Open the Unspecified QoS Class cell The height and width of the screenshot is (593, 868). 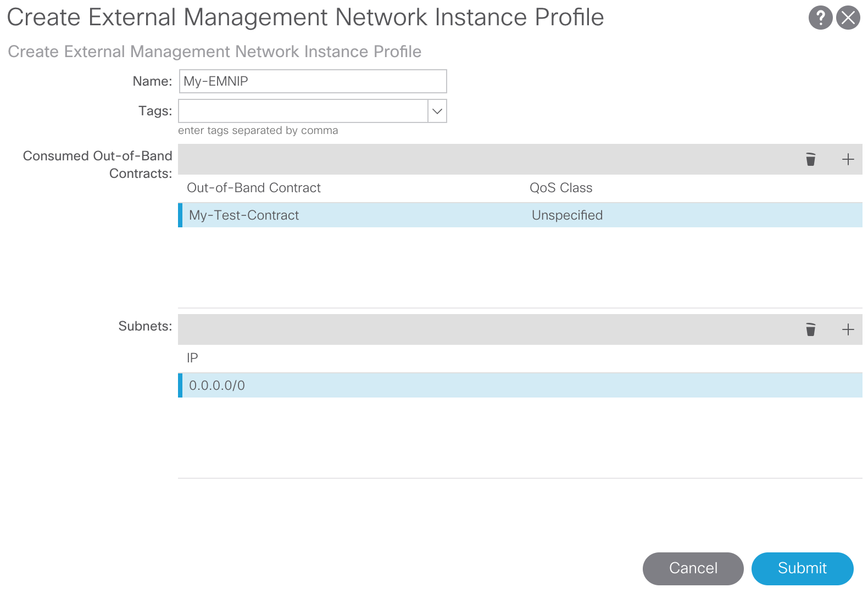click(567, 215)
